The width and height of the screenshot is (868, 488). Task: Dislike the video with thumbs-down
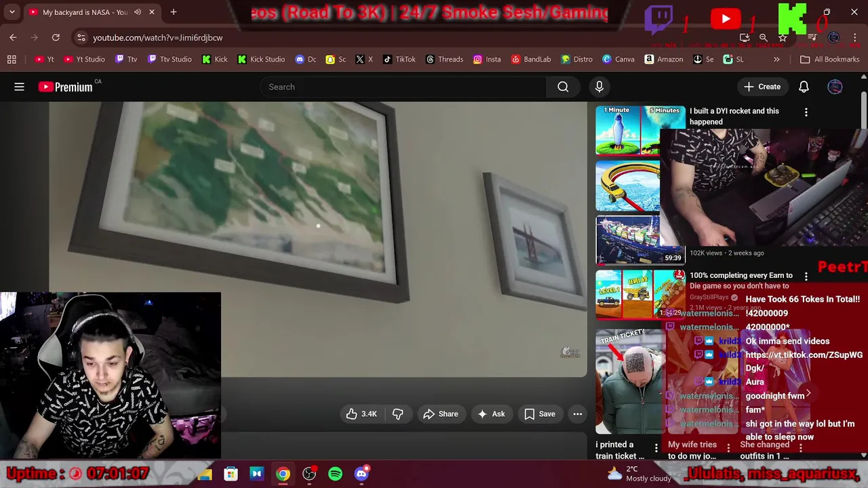point(398,414)
